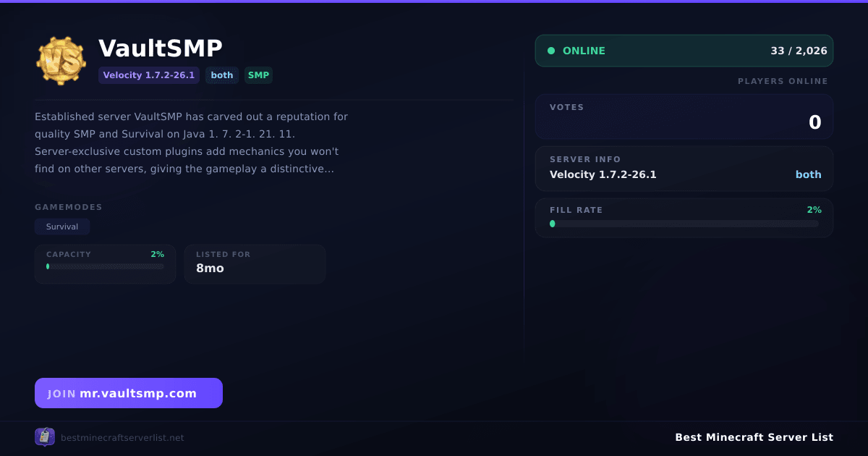Click the JOIN mr.vaultsmp.com button
The width and height of the screenshot is (868, 456).
(x=129, y=393)
